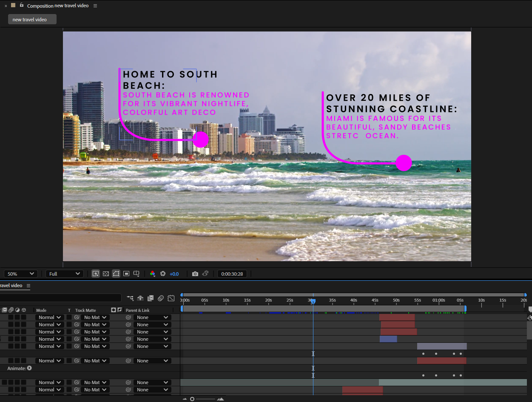The height and width of the screenshot is (402, 532).
Task: Toggle the transparency grid in the viewer
Action: click(x=106, y=274)
